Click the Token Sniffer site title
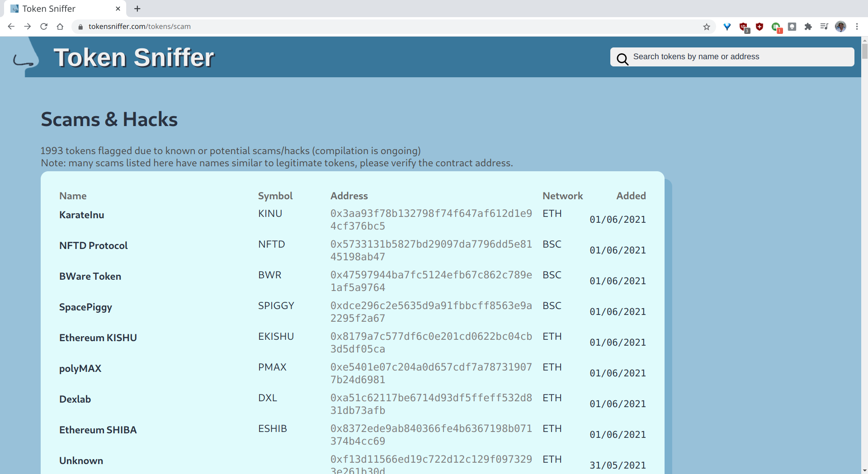868x474 pixels. [134, 58]
